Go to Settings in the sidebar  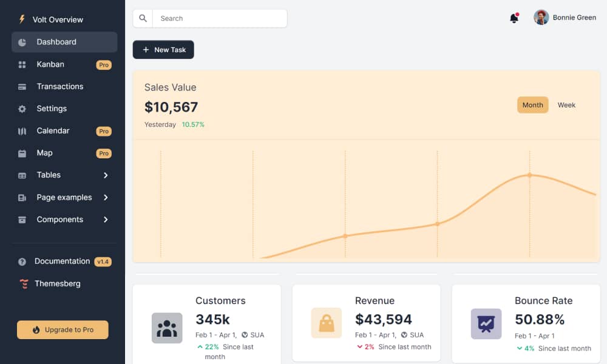click(x=52, y=109)
